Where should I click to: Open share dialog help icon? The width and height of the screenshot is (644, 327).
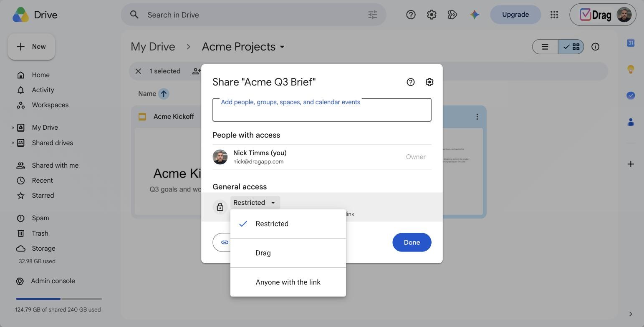[411, 82]
